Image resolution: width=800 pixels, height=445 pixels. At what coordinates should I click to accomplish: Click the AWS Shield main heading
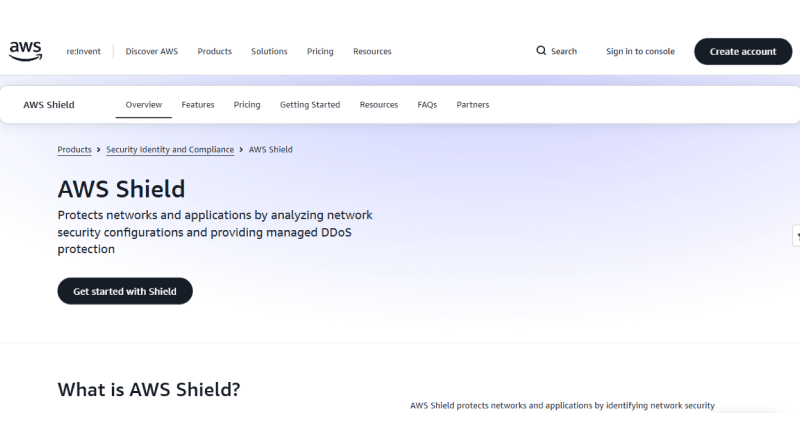pos(121,189)
